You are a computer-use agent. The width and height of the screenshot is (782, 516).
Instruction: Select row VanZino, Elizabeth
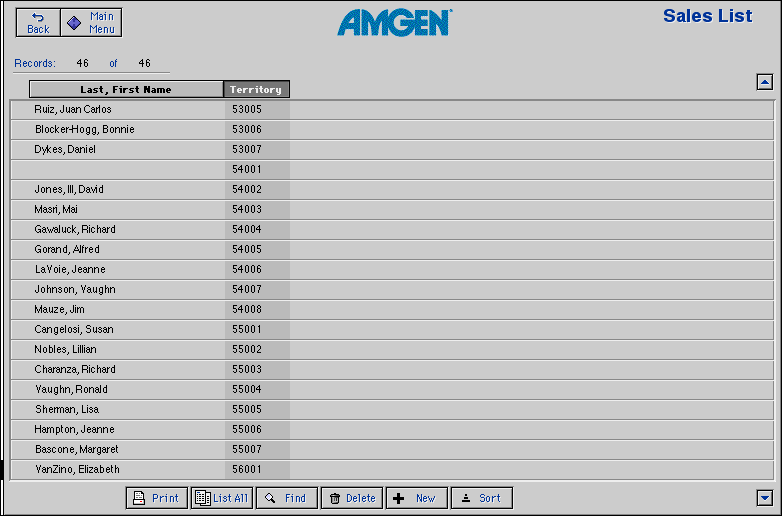[392, 470]
